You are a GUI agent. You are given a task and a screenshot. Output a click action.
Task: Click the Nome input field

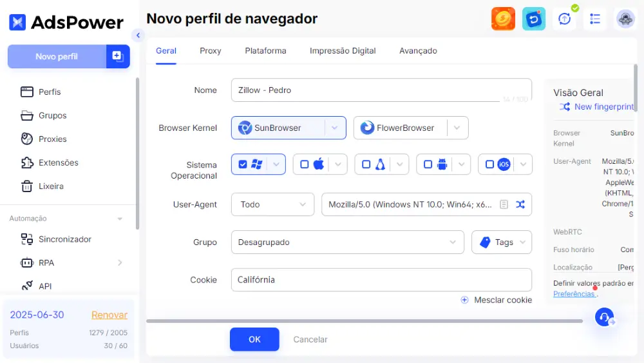pos(381,90)
